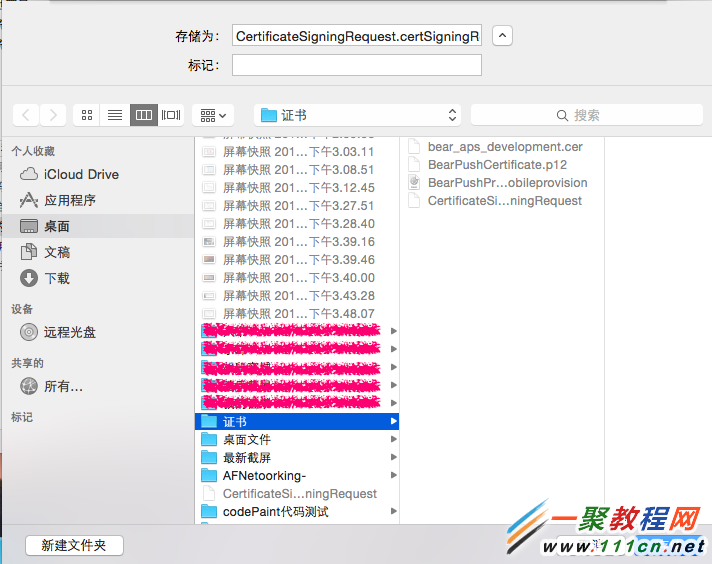712x564 pixels.
Task: Click thumbnail icon of 下午3.39.16 screenshot
Action: click(x=209, y=242)
